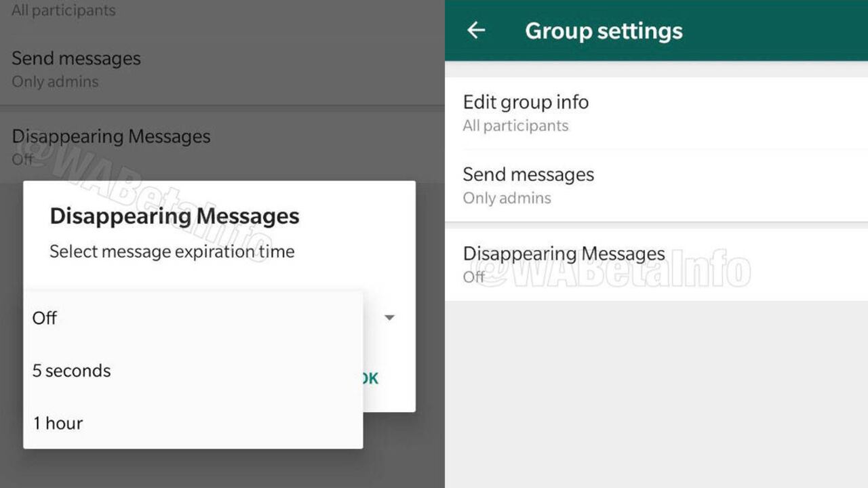The height and width of the screenshot is (488, 868).
Task: Click All participants under Edit group info
Action: [515, 126]
